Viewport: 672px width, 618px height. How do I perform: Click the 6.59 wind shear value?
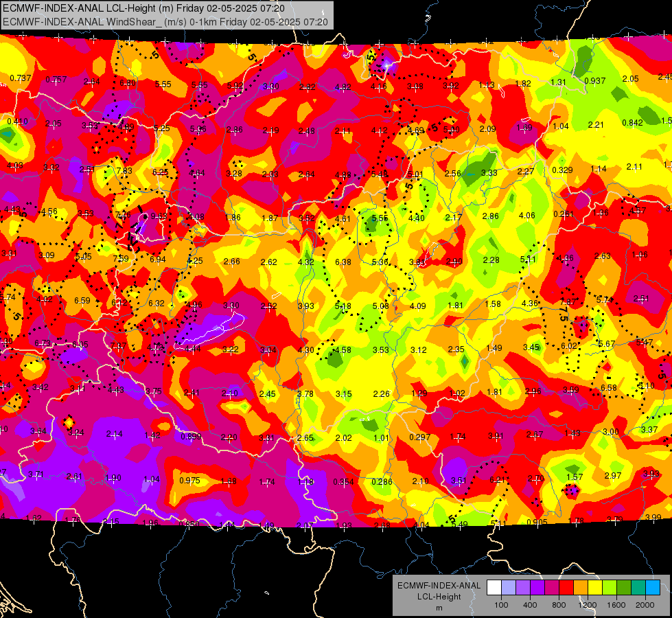82,301
